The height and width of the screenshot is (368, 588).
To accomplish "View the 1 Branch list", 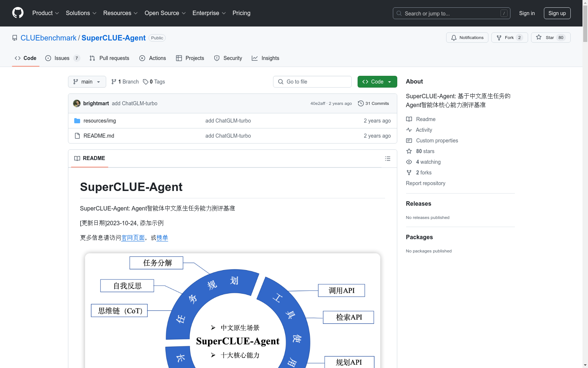I will tap(125, 82).
